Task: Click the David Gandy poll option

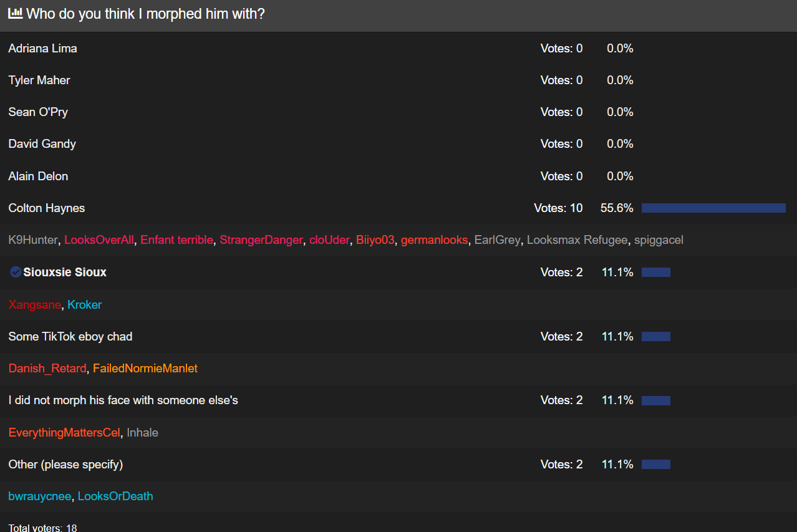Action: click(x=42, y=143)
